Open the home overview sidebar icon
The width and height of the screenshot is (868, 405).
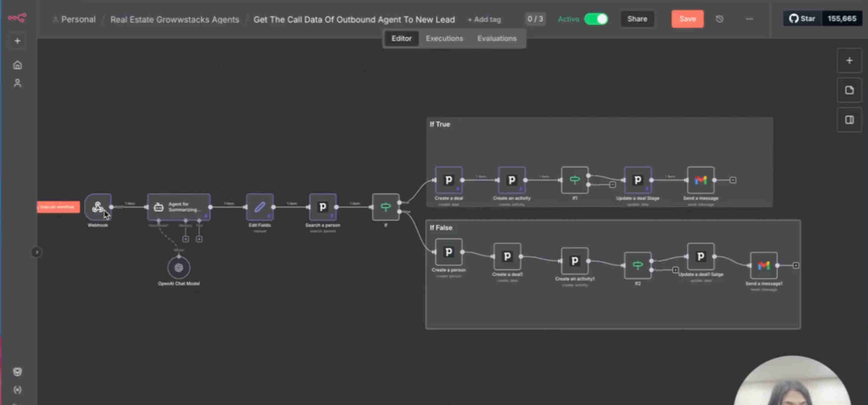pyautogui.click(x=18, y=65)
